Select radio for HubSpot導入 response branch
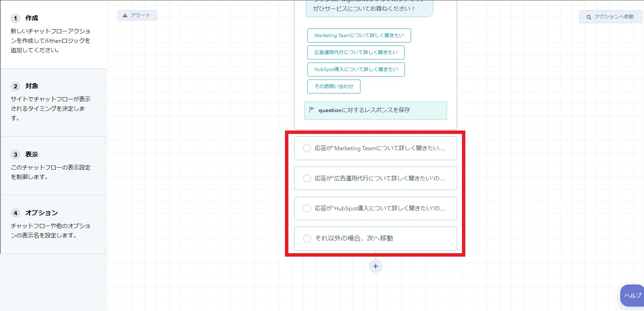The width and height of the screenshot is (644, 311). (307, 208)
